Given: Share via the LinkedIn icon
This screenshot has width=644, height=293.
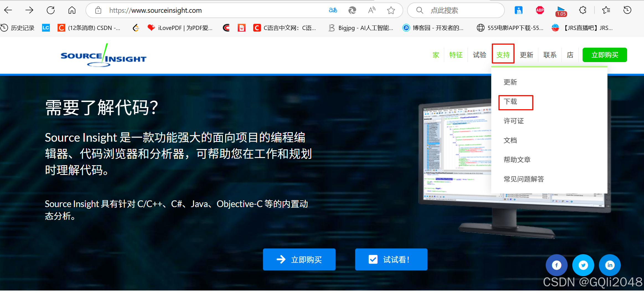Looking at the screenshot, I should point(610,265).
